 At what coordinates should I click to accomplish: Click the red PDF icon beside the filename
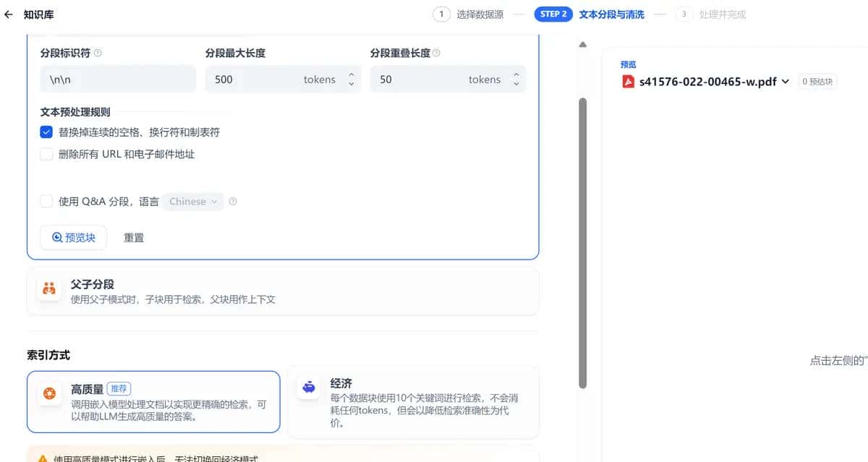pos(627,82)
